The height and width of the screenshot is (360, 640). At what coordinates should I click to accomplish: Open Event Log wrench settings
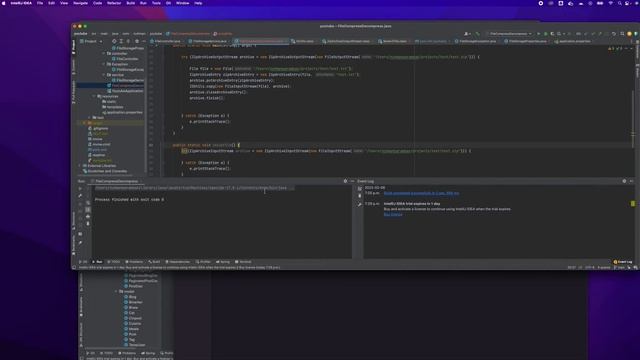pos(360,204)
